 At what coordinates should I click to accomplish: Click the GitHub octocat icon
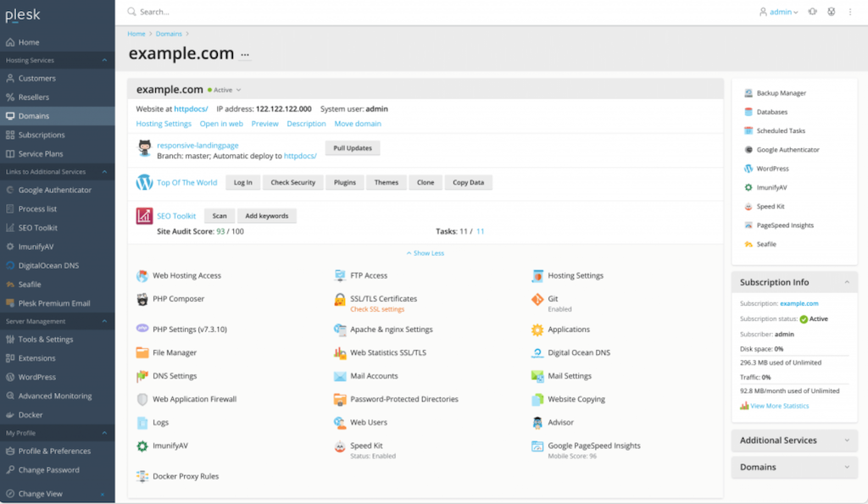144,147
